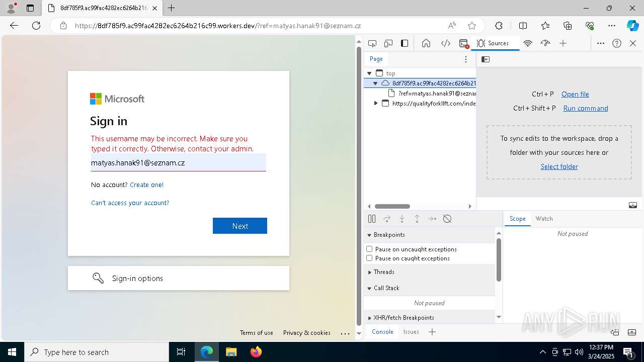Expand the Quick View drawer
This screenshot has height=362, width=644.
click(632, 332)
